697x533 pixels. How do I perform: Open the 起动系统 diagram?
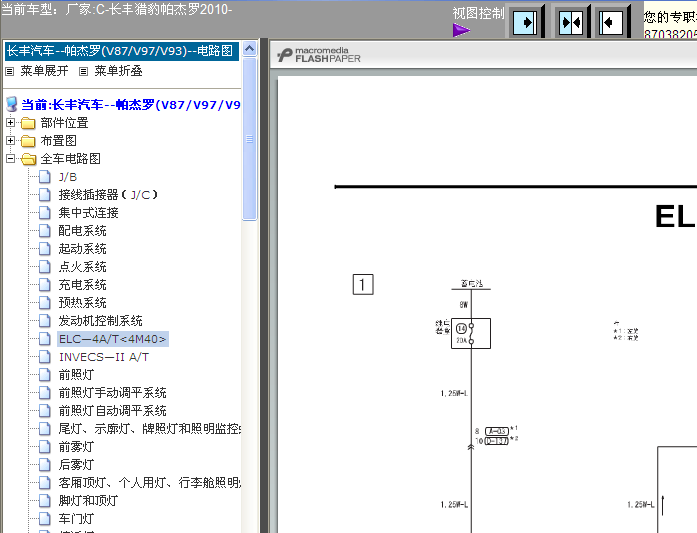coord(82,248)
